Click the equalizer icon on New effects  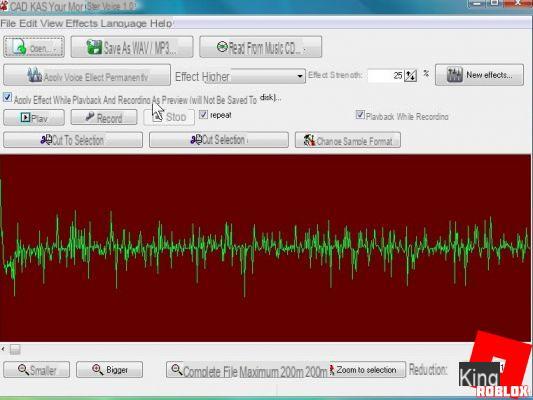click(x=454, y=75)
